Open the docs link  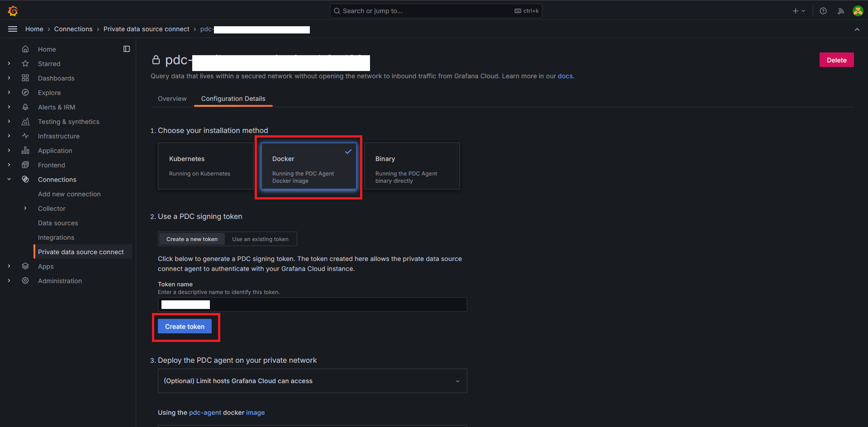tap(565, 76)
